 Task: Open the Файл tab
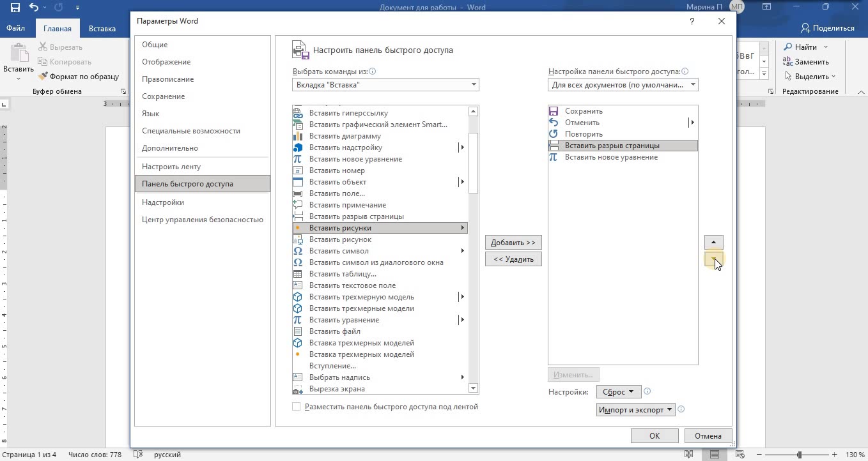coord(16,28)
